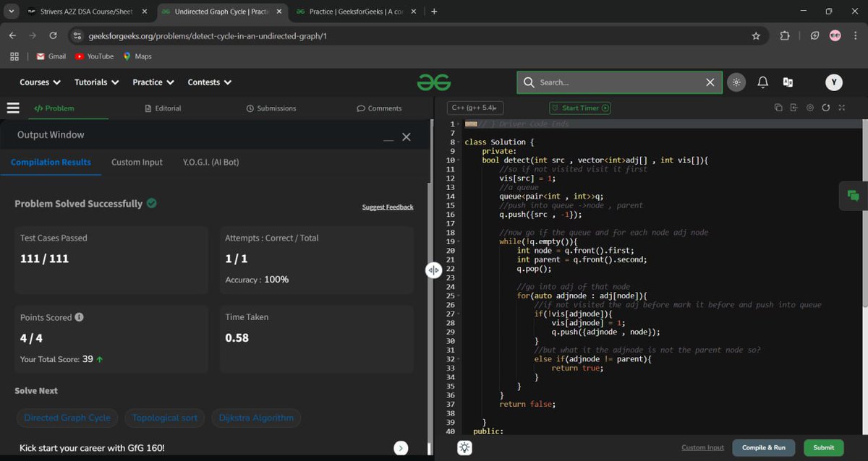The image size is (868, 461).
Task: Click the search magnifier icon
Action: tap(529, 82)
